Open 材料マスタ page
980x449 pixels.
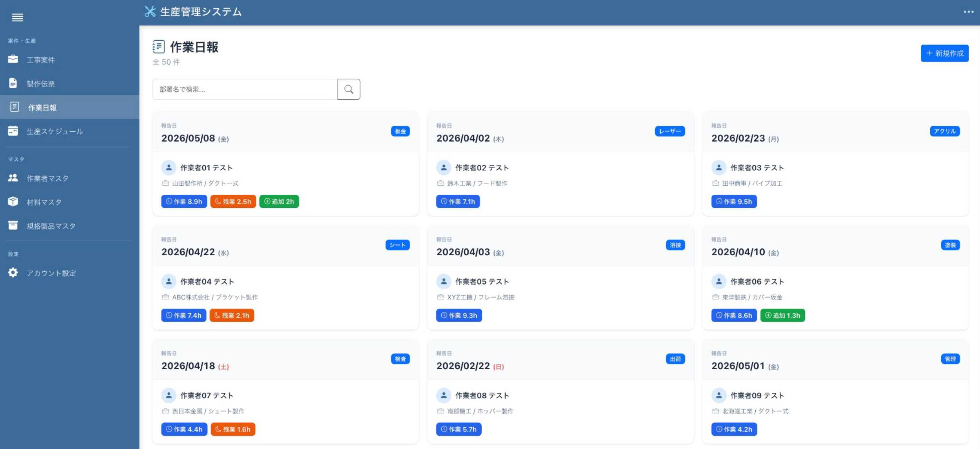point(70,202)
